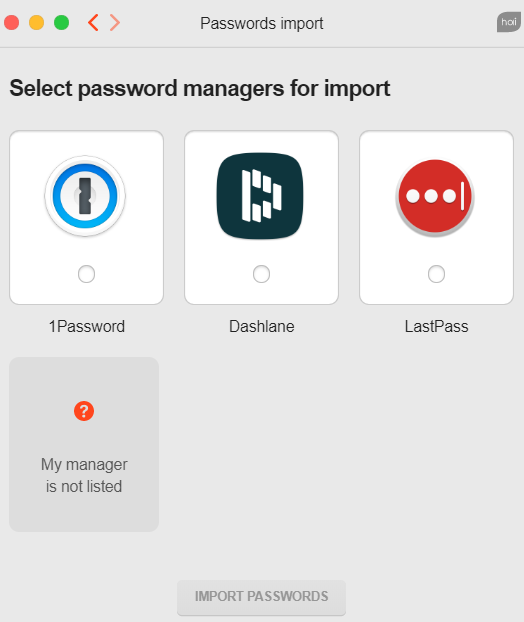The image size is (524, 622).
Task: Select the 1Password radio button
Action: pos(86,274)
